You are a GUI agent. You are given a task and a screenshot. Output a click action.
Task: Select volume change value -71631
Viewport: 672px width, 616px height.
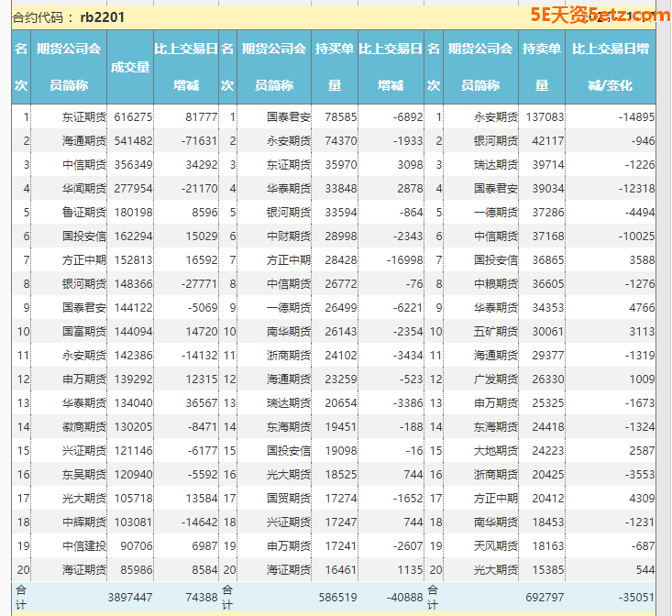[x=199, y=141]
